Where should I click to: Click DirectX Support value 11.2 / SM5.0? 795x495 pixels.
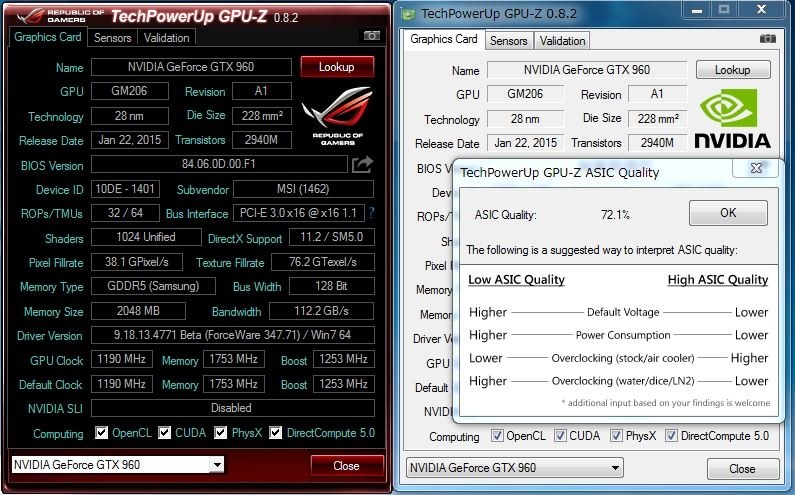click(x=332, y=237)
